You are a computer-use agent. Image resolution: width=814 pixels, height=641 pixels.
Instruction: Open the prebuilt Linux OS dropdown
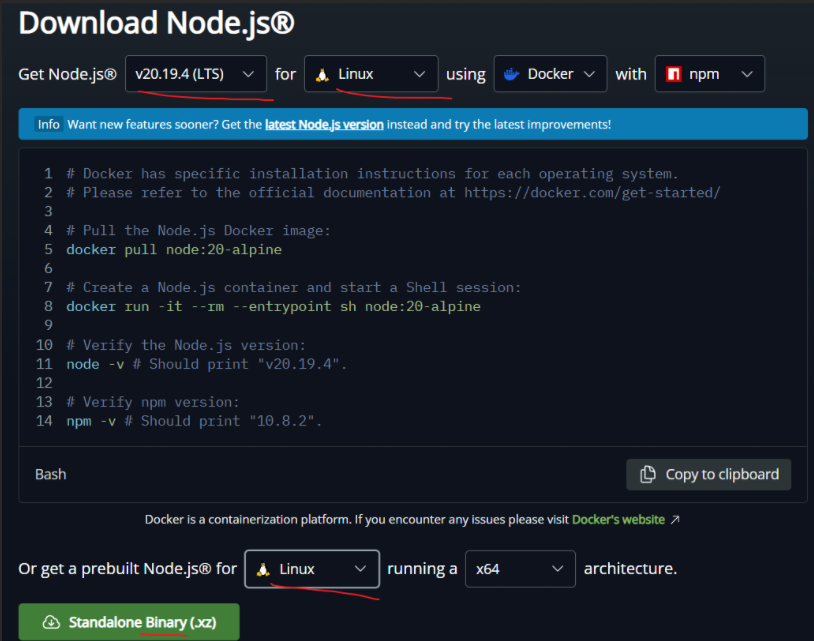[312, 569]
